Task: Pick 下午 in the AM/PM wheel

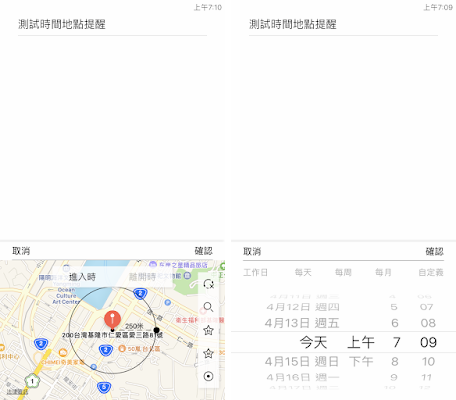Action: pyautogui.click(x=361, y=361)
